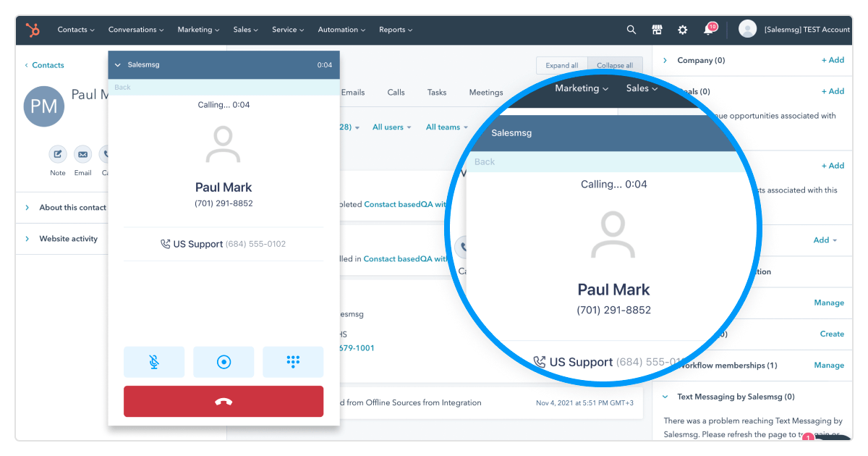Open the notifications bell
This screenshot has width=868, height=456.
click(x=709, y=30)
